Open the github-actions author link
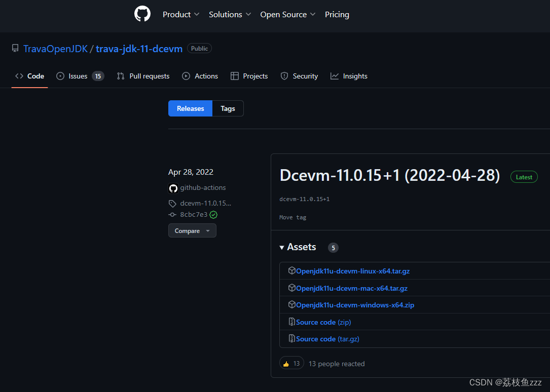Viewport: 550px width, 392px height. [203, 188]
